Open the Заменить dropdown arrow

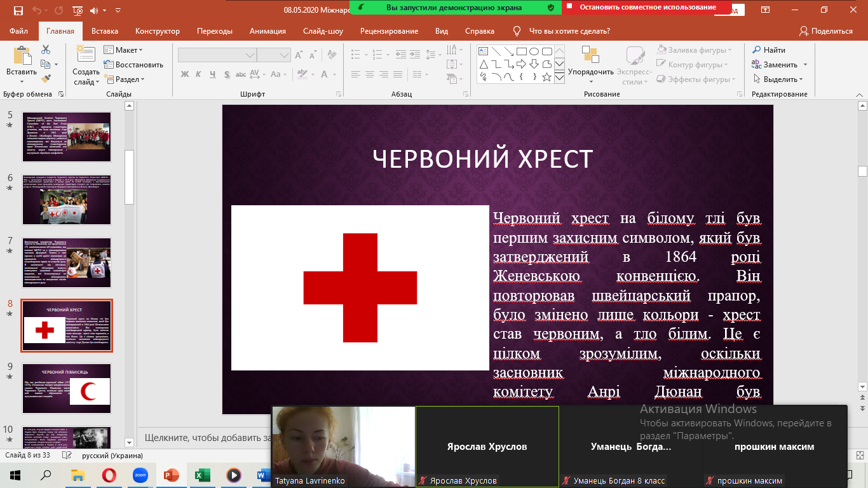(x=805, y=65)
